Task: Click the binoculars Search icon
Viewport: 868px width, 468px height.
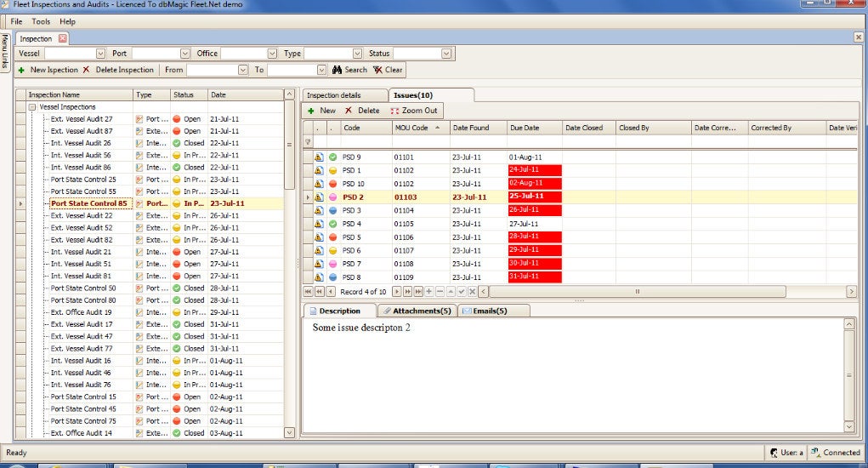Action: pyautogui.click(x=337, y=70)
